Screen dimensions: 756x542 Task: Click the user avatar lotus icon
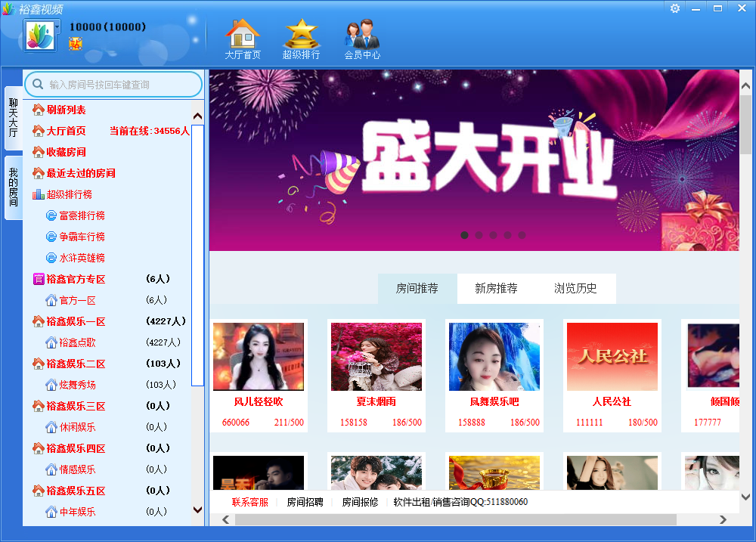point(40,36)
